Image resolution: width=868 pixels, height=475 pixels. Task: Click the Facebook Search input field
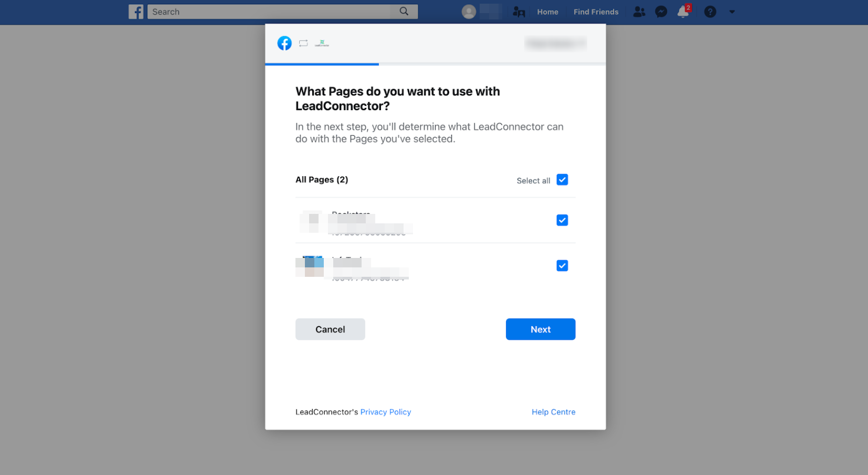pyautogui.click(x=282, y=12)
